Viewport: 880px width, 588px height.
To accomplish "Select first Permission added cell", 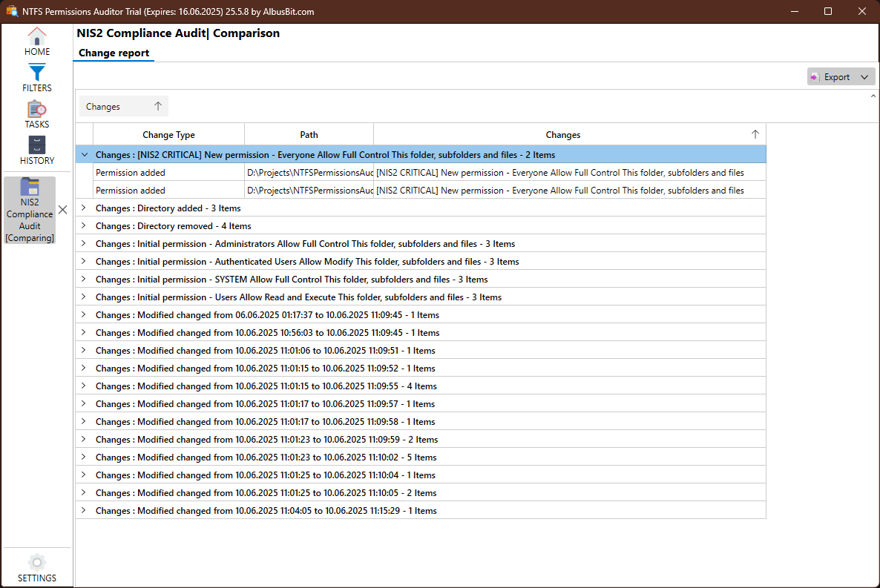I will pos(168,173).
